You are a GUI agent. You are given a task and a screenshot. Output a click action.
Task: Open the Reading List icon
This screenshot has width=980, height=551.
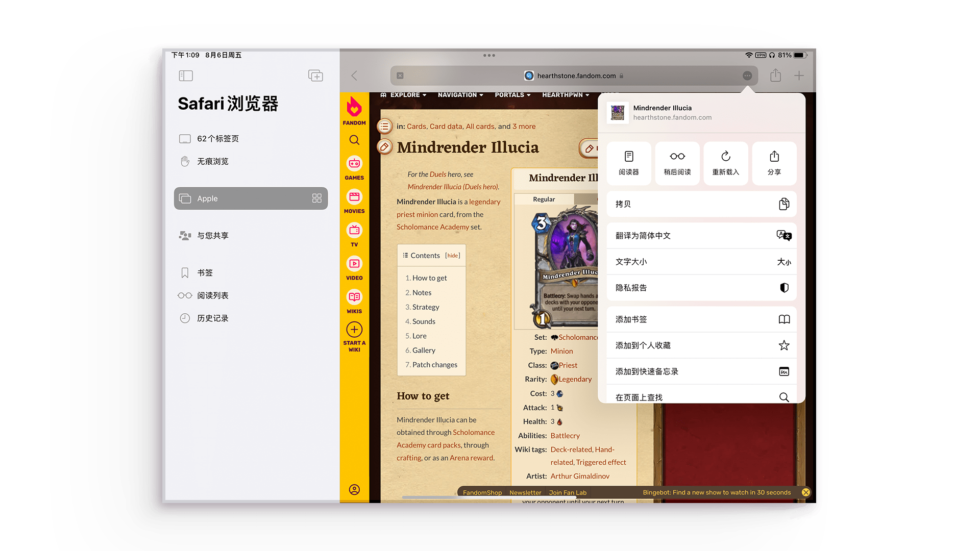click(186, 295)
